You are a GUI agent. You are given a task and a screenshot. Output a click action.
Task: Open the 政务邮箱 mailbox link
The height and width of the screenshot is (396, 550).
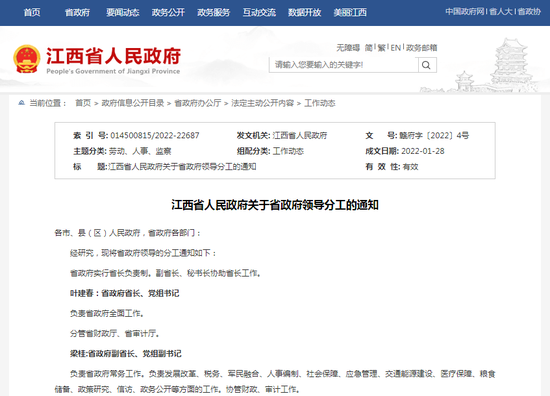pos(422,48)
